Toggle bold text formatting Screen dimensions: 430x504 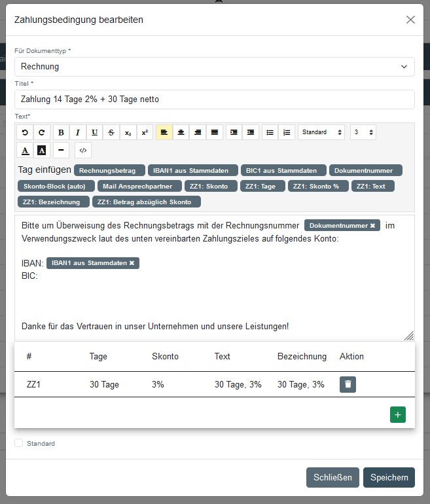pyautogui.click(x=61, y=132)
